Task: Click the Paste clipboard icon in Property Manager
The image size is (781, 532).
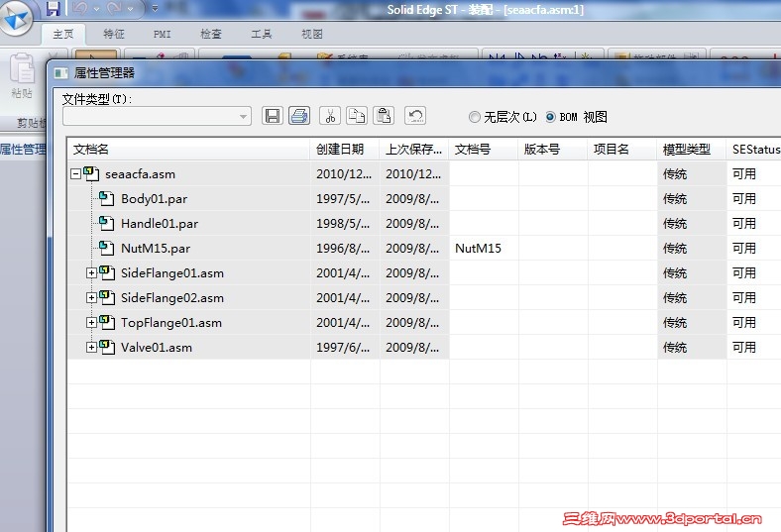Action: 384,116
